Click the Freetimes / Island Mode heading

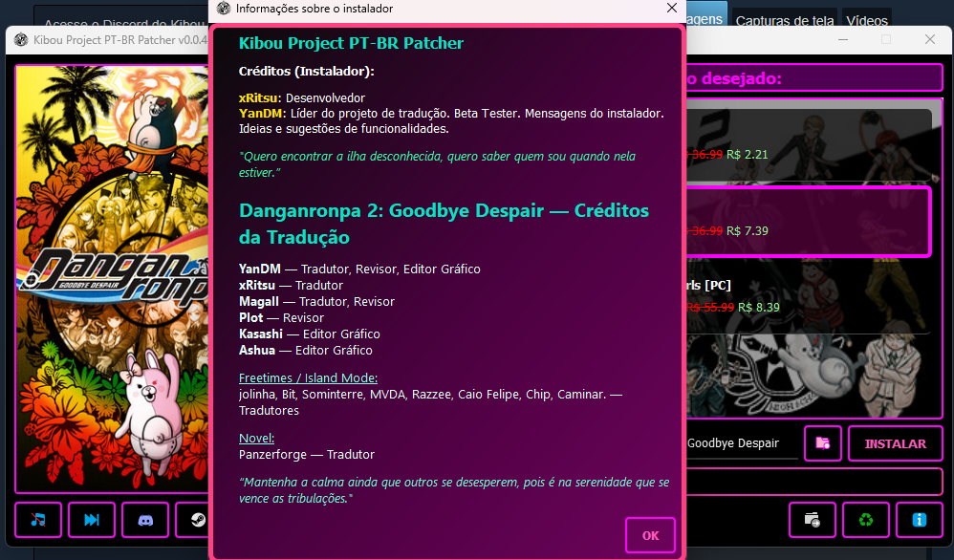point(308,378)
